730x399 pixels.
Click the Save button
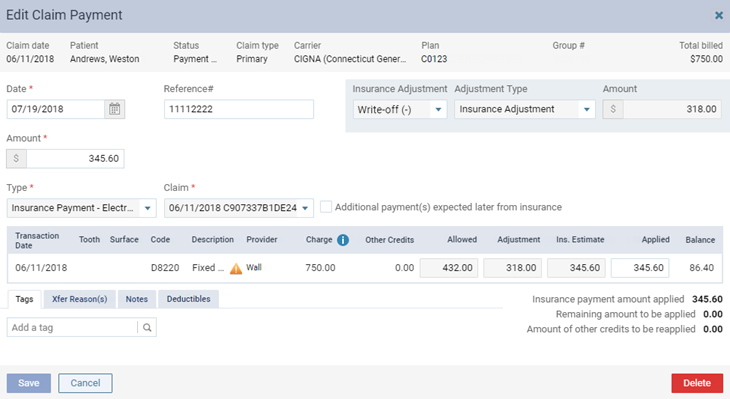point(29,383)
